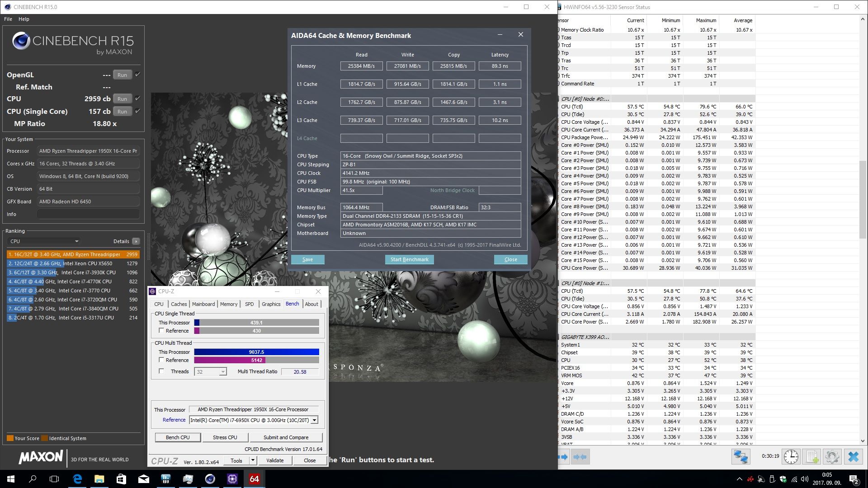Open the AIDA64 taskbar icon

click(x=255, y=479)
